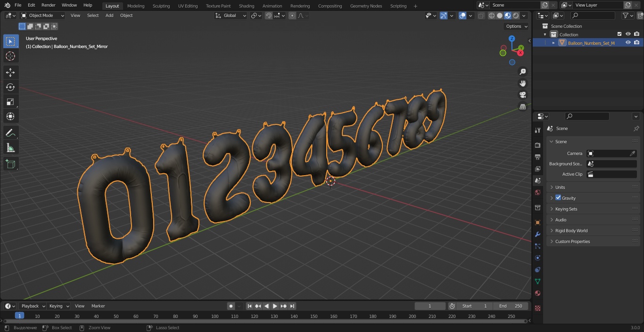Switch to rendered viewport shading
The image size is (644, 332).
(516, 16)
